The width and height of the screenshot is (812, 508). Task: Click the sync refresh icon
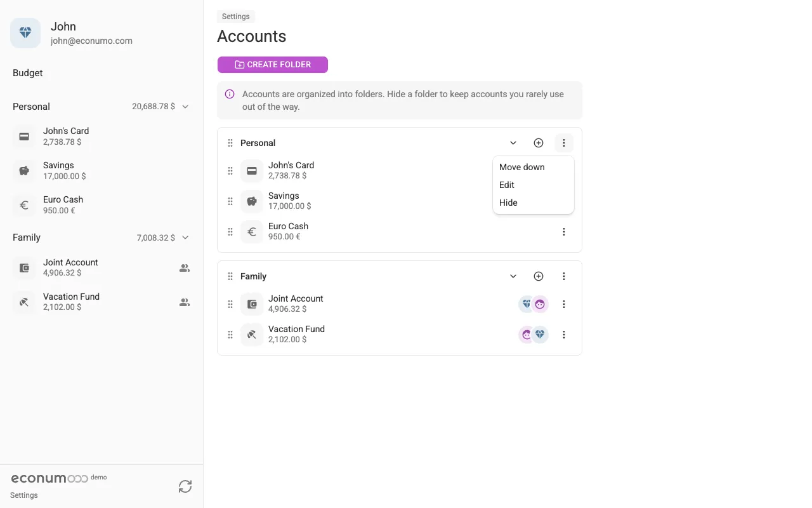[185, 486]
